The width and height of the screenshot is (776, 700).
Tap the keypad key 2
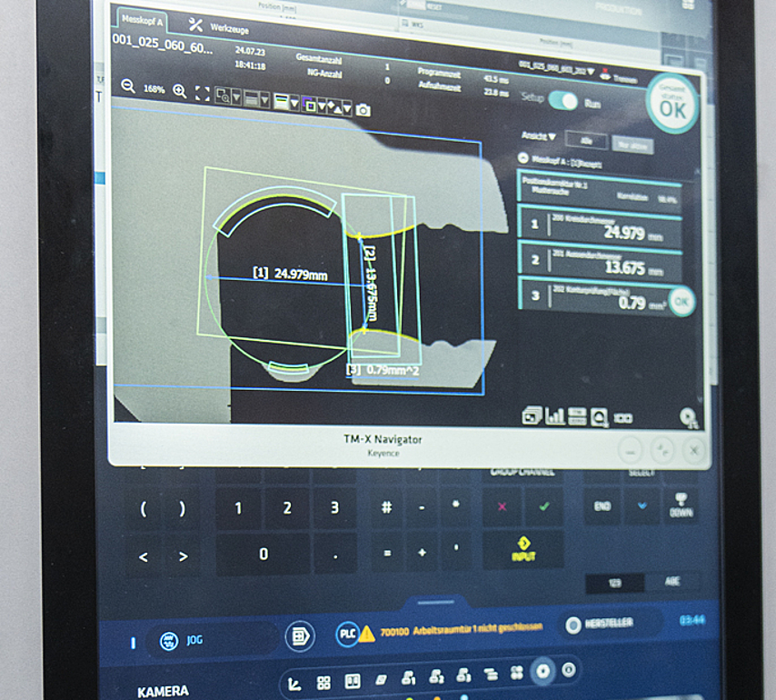point(287,507)
